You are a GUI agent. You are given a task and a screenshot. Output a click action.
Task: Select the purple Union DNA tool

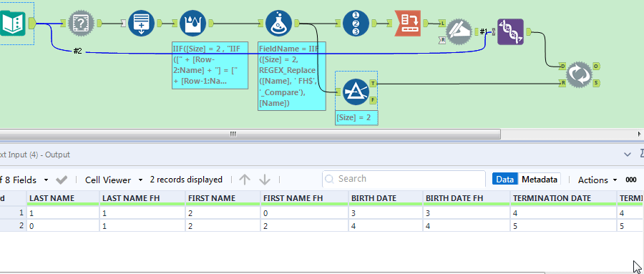[510, 31]
